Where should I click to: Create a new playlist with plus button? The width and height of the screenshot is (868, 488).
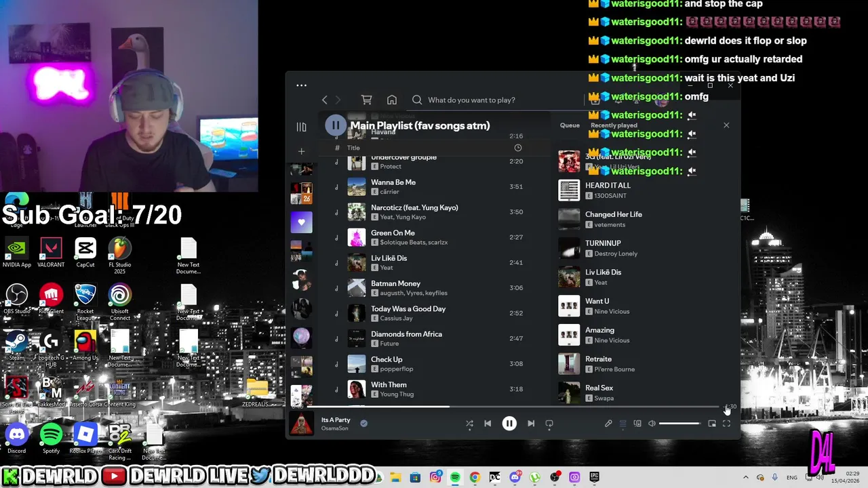click(x=301, y=151)
